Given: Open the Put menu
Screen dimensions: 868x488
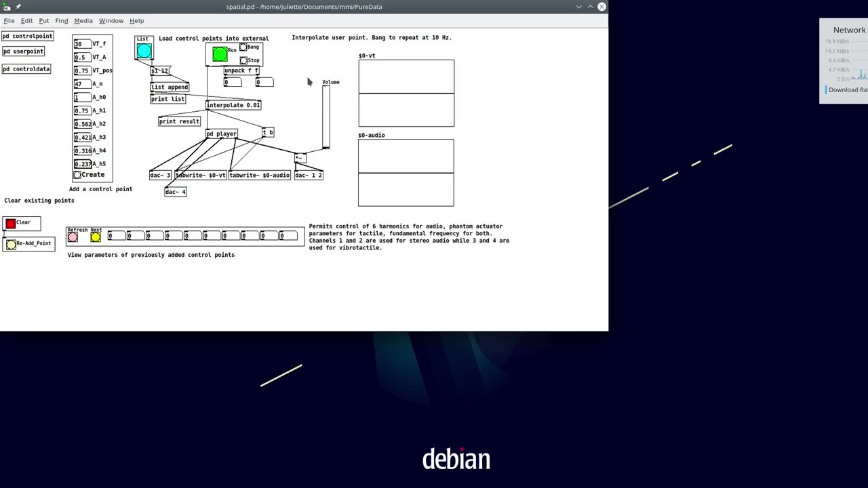Looking at the screenshot, I should point(44,21).
